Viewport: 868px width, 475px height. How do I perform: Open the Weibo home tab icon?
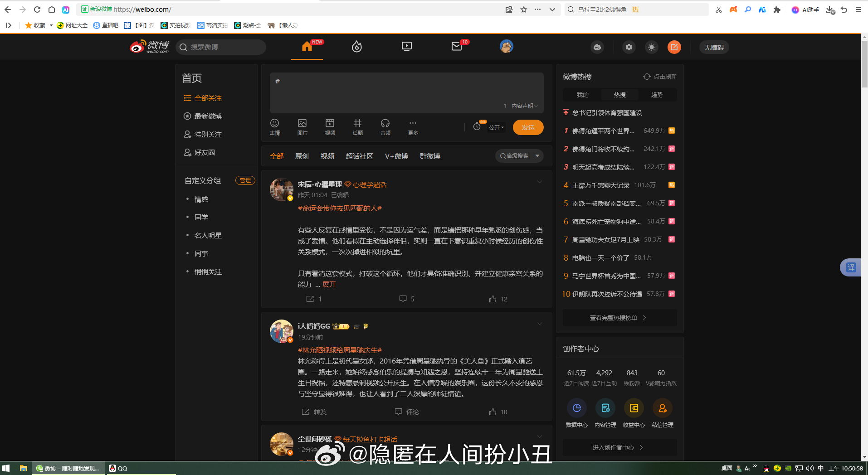pos(307,46)
